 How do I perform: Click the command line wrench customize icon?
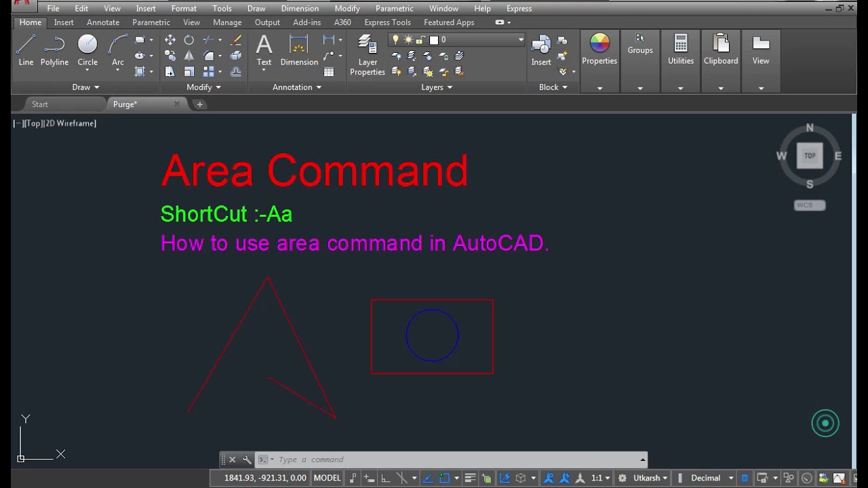(x=247, y=460)
